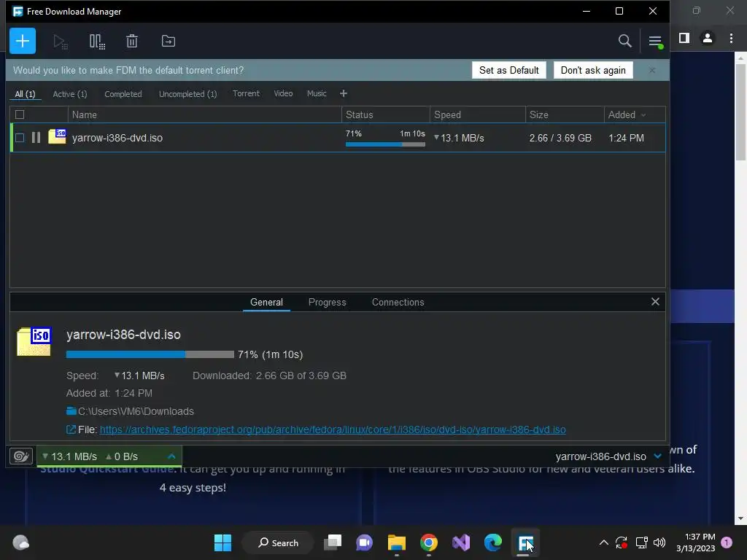This screenshot has width=747, height=560.
Task: Click the 13.1 MB/s download speed in status bar
Action: pos(69,456)
